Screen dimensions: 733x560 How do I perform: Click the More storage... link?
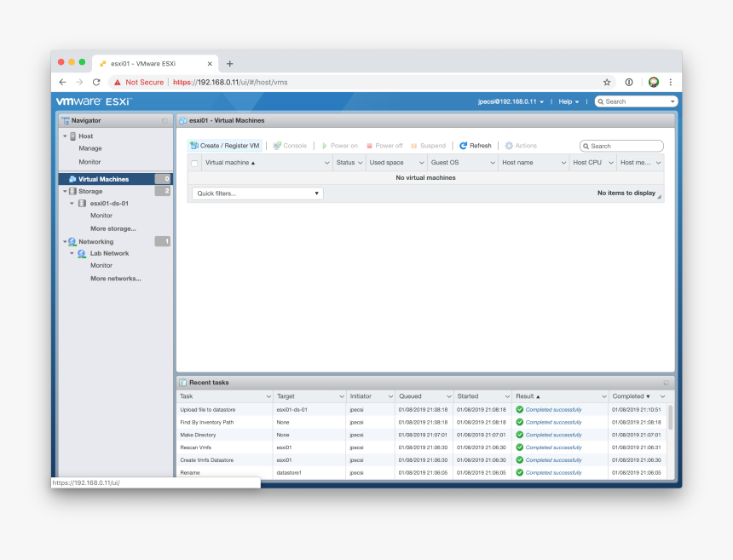[x=113, y=228]
